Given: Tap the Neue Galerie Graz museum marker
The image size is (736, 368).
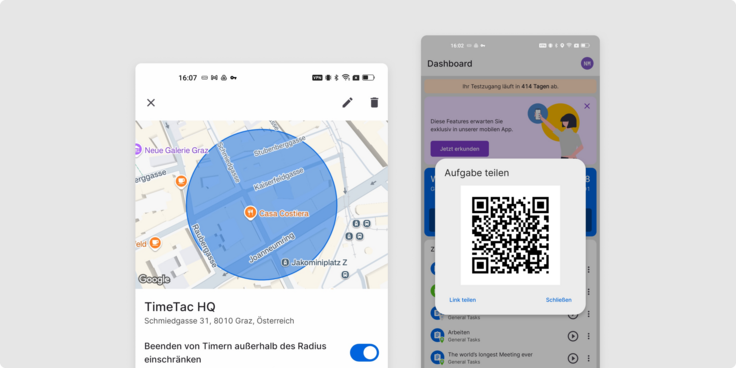Looking at the screenshot, I should 137,150.
